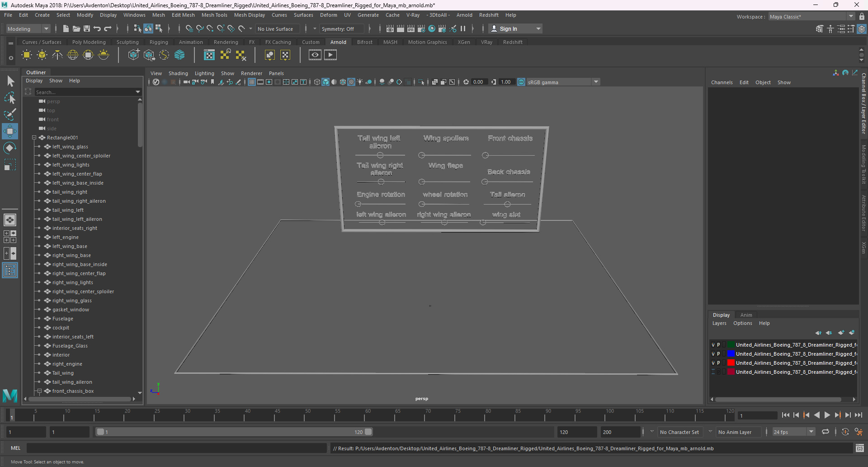
Task: Open the Maya Classic workspace dropdown
Action: point(812,17)
